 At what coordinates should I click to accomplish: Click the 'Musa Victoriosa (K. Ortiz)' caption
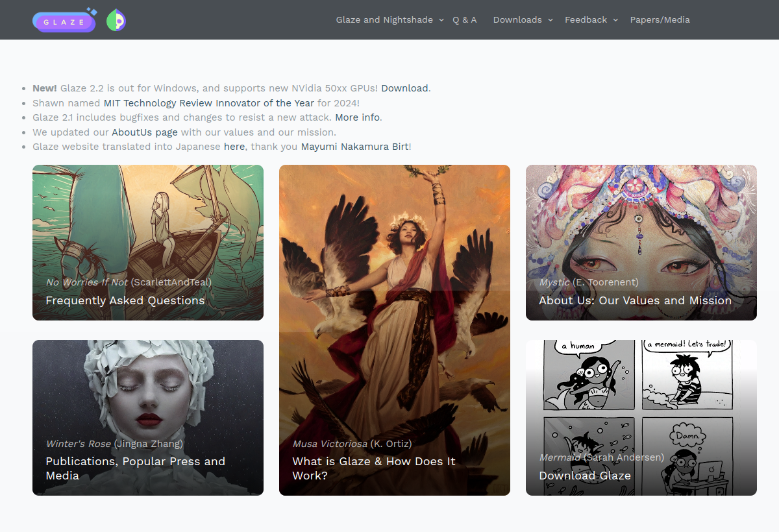352,444
